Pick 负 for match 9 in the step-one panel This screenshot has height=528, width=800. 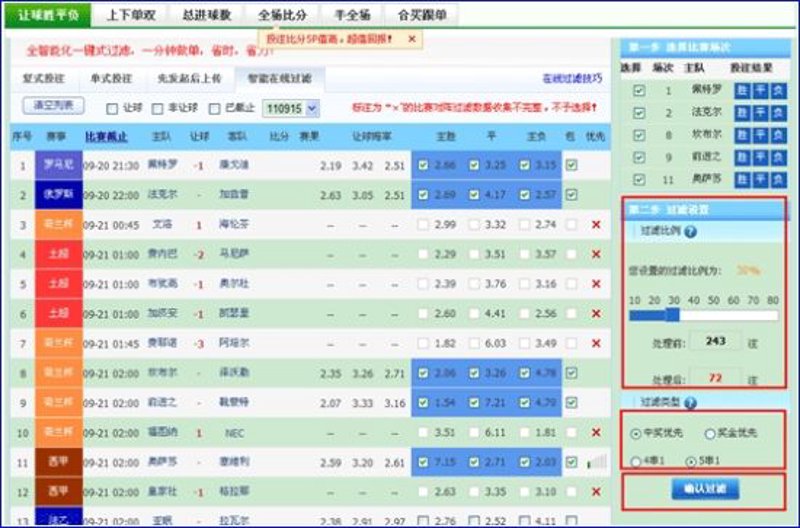(x=778, y=158)
